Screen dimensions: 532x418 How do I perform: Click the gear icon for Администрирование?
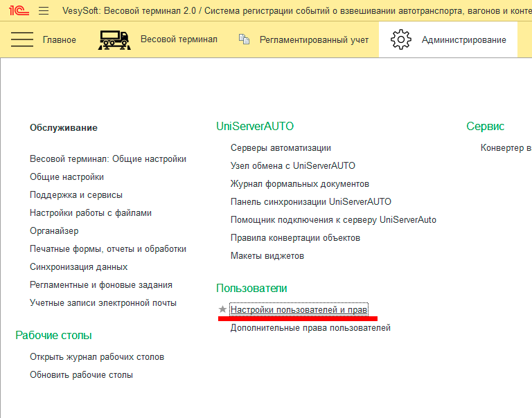click(400, 39)
